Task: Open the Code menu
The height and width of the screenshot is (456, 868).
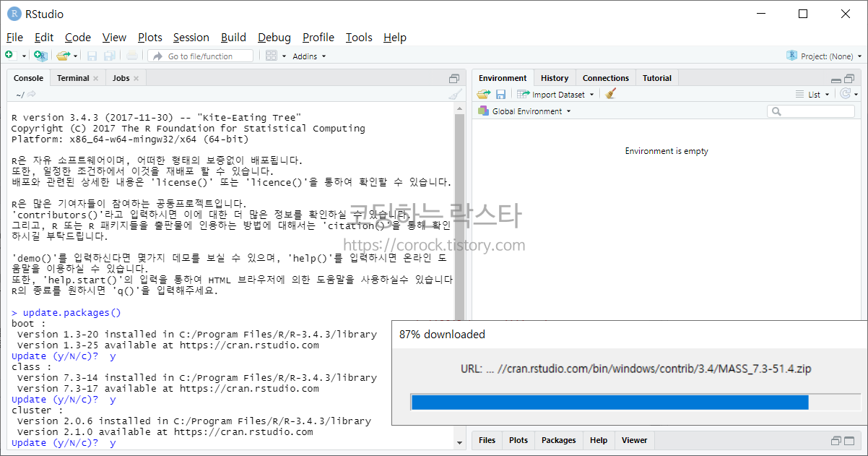Action: 78,38
